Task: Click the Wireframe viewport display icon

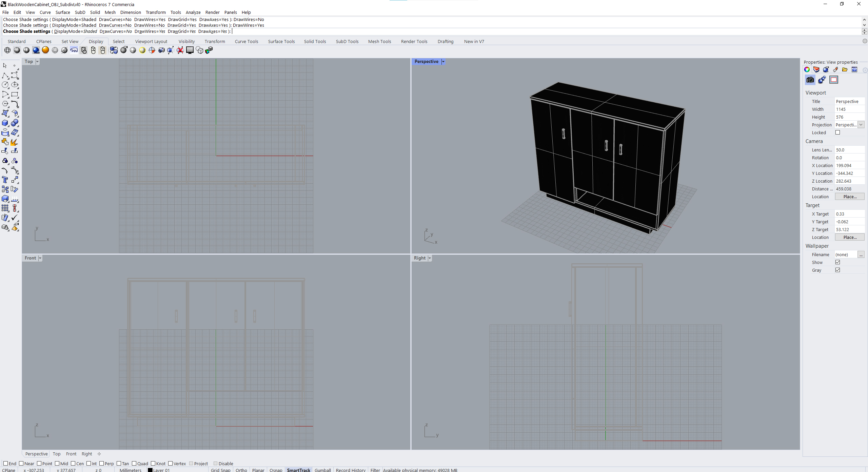Action: [x=7, y=50]
